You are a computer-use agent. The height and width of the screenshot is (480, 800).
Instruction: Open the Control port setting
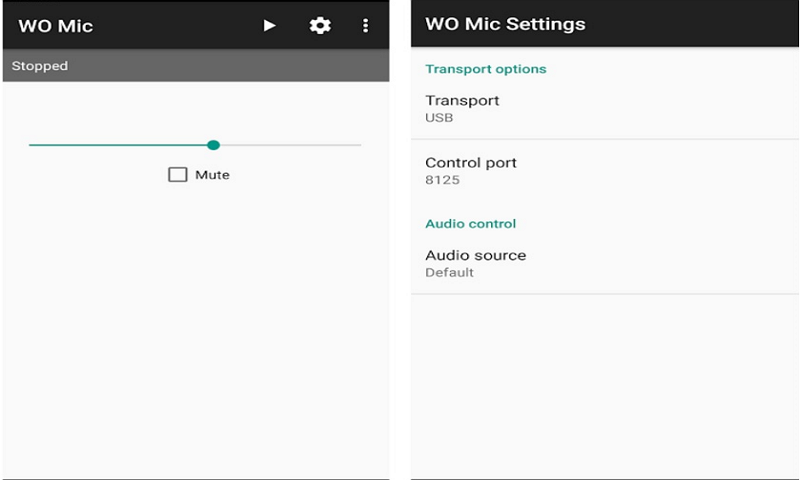click(471, 162)
